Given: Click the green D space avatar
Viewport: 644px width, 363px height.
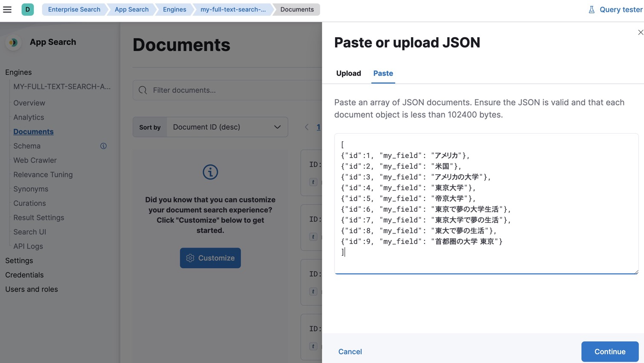Looking at the screenshot, I should [28, 9].
